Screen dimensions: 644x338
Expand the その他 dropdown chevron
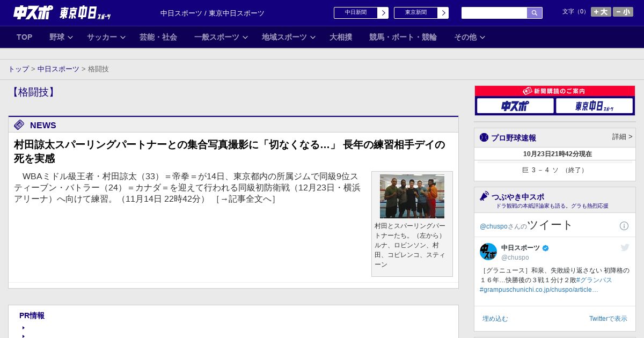click(482, 38)
